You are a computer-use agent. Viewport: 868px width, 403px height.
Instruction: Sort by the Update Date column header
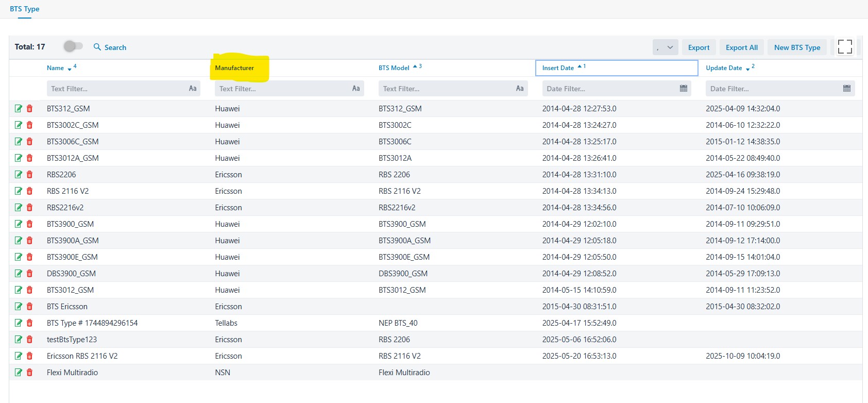pyautogui.click(x=724, y=68)
